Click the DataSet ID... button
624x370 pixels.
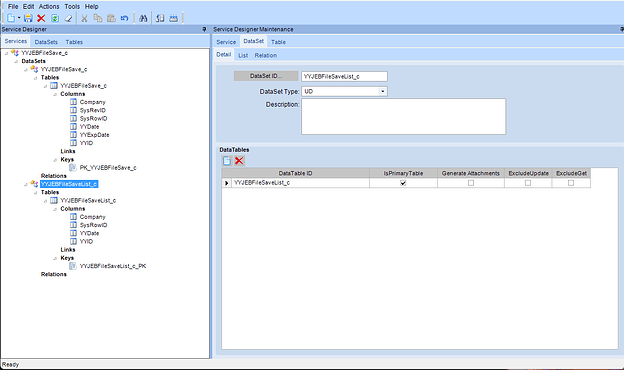[x=266, y=76]
